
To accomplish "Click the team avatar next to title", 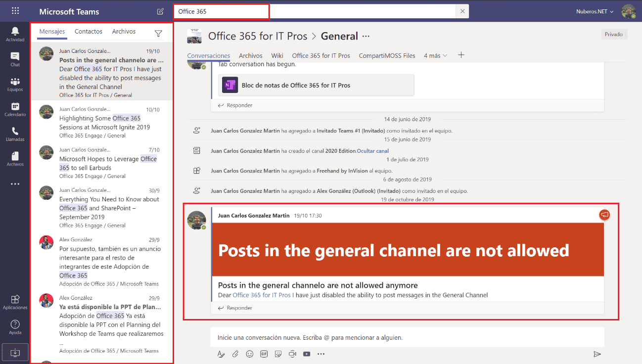I will click(194, 36).
